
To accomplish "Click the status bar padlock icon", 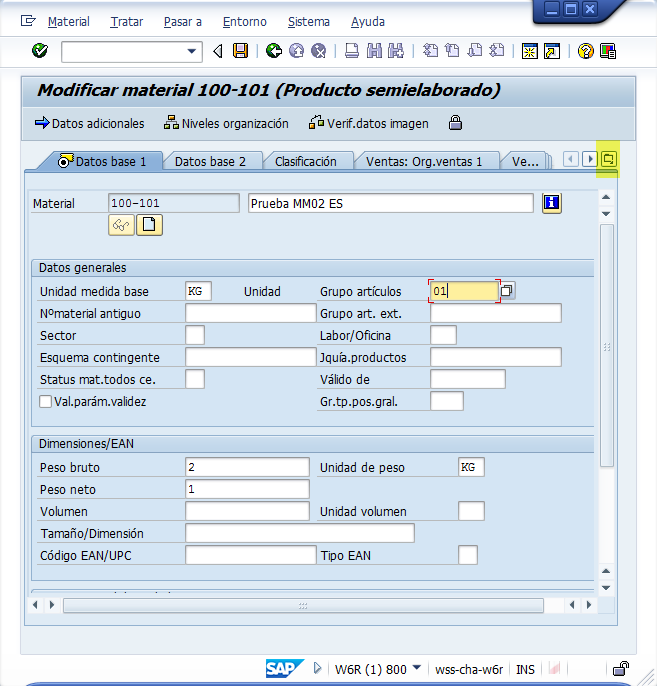I will (621, 669).
